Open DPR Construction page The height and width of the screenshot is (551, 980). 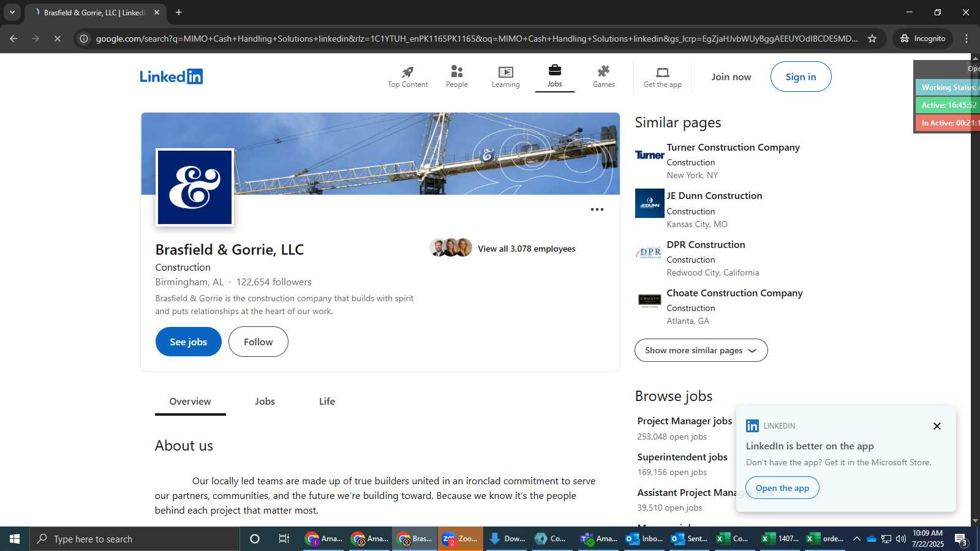[x=706, y=245]
